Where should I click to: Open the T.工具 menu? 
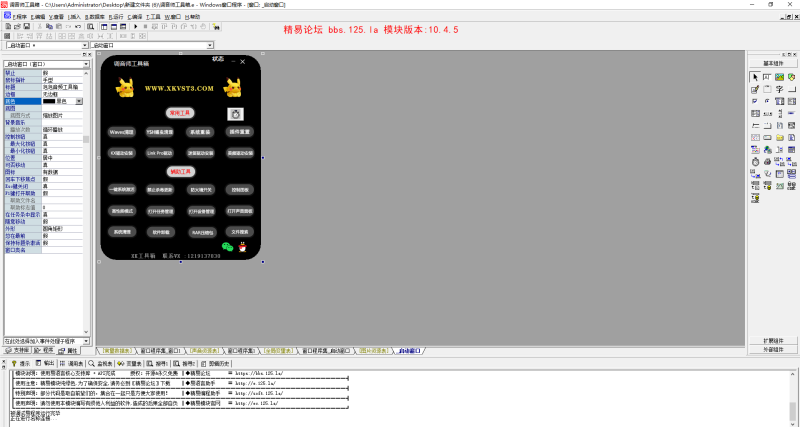click(153, 17)
